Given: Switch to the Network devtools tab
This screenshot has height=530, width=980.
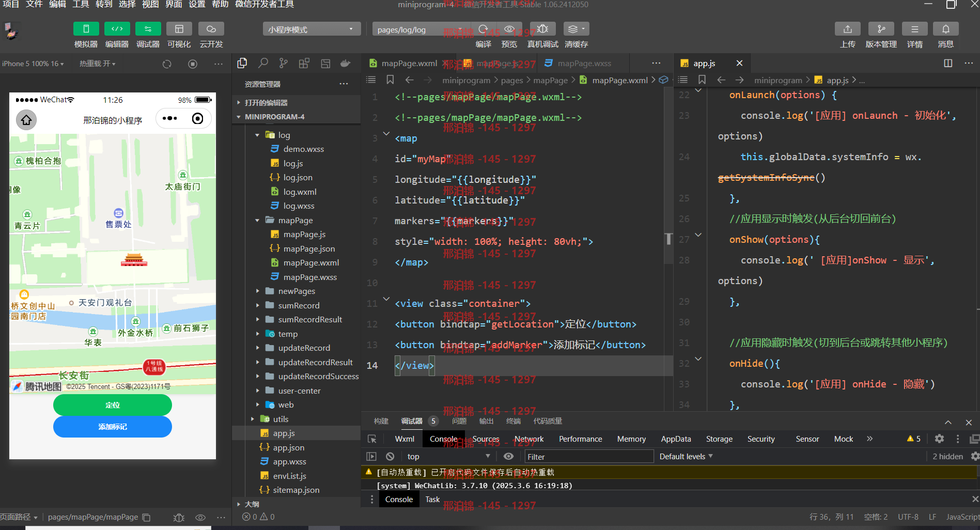Looking at the screenshot, I should pyautogui.click(x=529, y=439).
